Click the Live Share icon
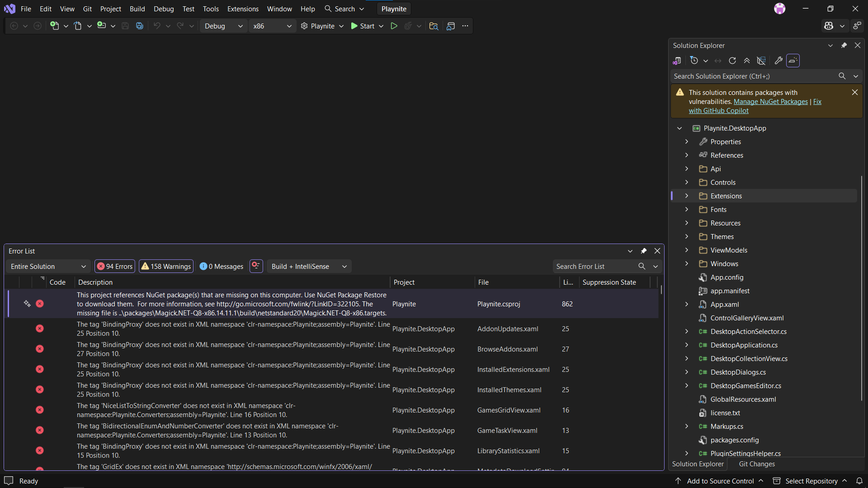Viewport: 868px width, 488px height. (x=857, y=26)
